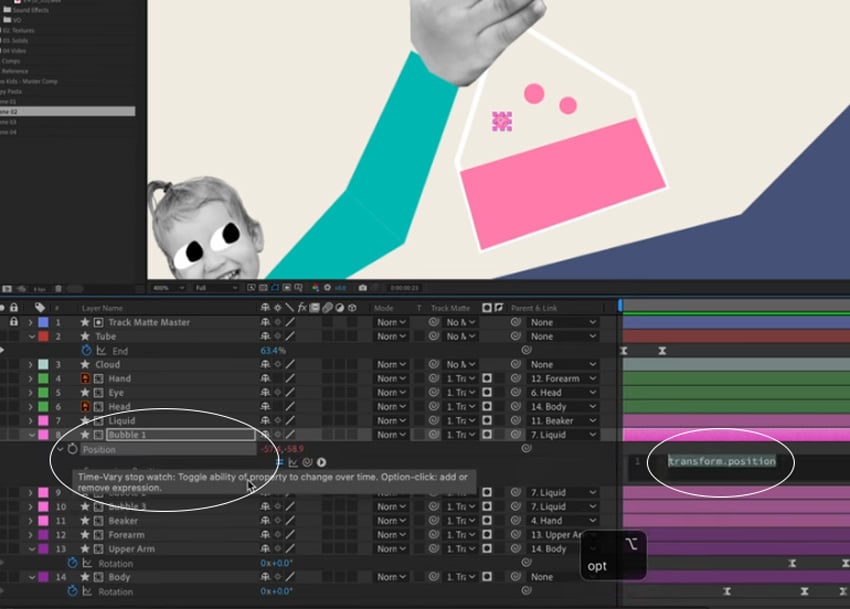Image resolution: width=850 pixels, height=609 pixels.
Task: Click the parent pick whip for Hand layer
Action: click(516, 378)
